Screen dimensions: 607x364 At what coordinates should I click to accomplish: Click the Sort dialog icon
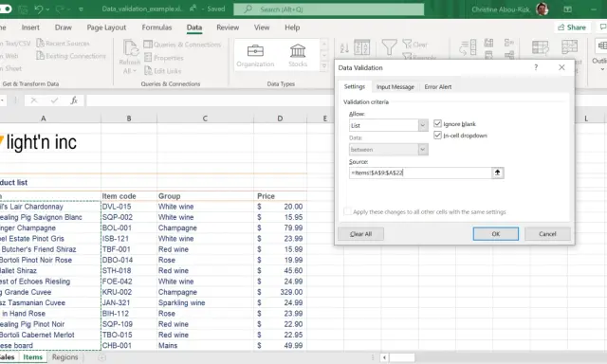tap(362, 47)
